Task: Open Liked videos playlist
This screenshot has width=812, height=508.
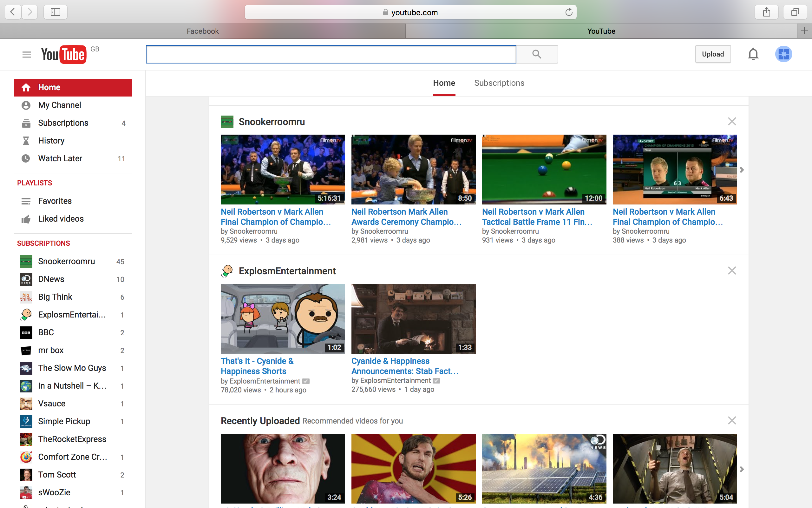Action: click(x=73, y=219)
